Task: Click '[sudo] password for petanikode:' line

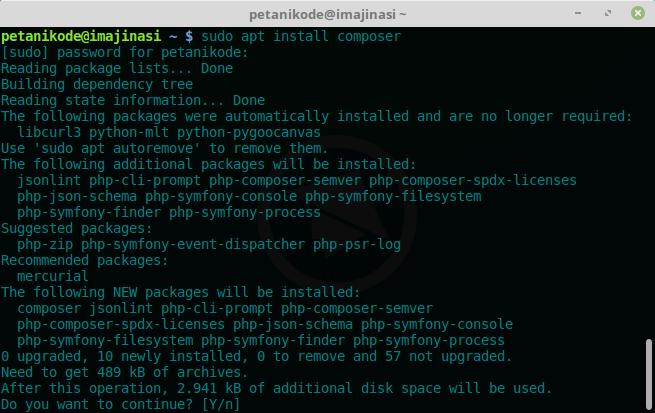Action: tap(124, 52)
